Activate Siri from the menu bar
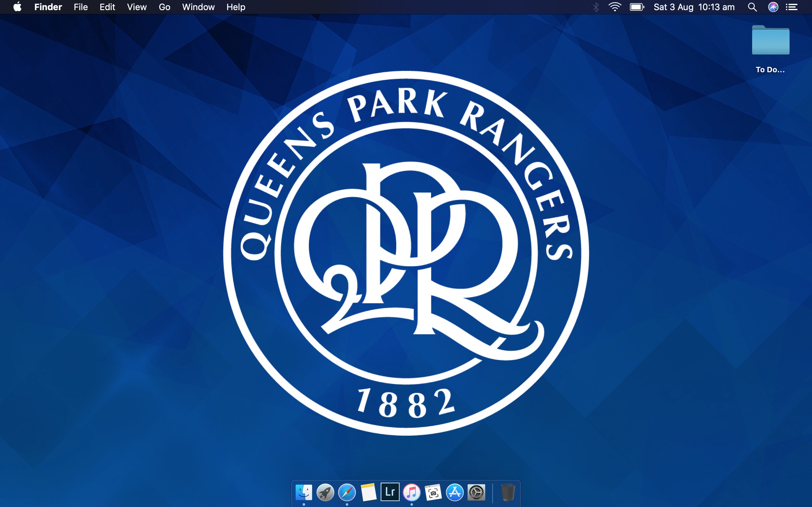This screenshot has height=507, width=812. pos(773,7)
